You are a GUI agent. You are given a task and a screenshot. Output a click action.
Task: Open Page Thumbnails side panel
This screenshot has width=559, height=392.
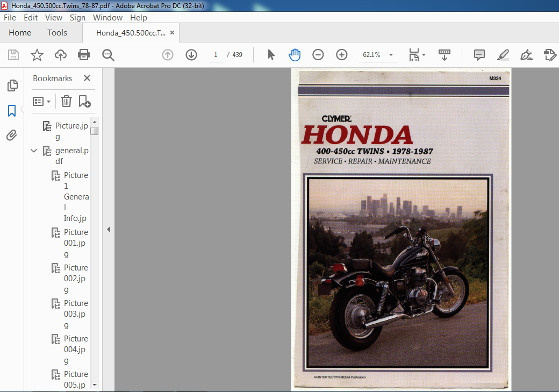(x=12, y=85)
